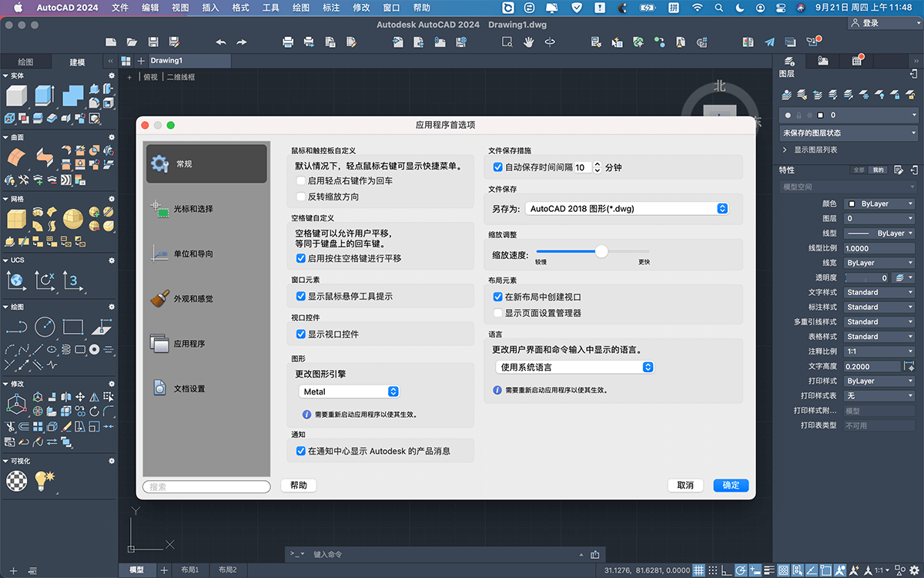Viewport: 924px width, 578px height.
Task: Enable 显示页面设置管理器 checkbox
Action: click(x=498, y=313)
